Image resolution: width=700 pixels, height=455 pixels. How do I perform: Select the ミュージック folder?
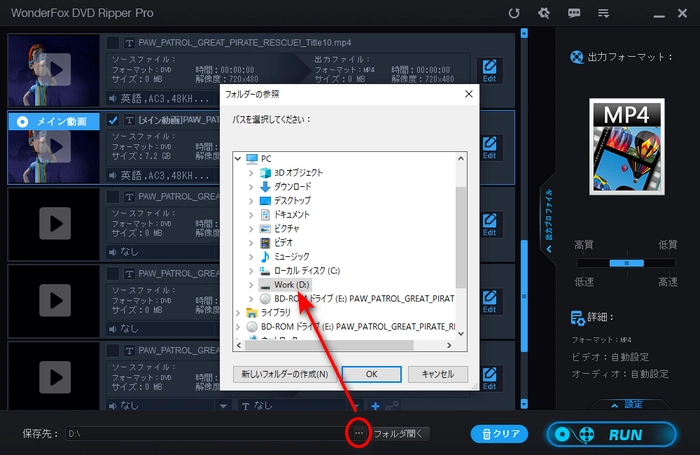(x=292, y=256)
